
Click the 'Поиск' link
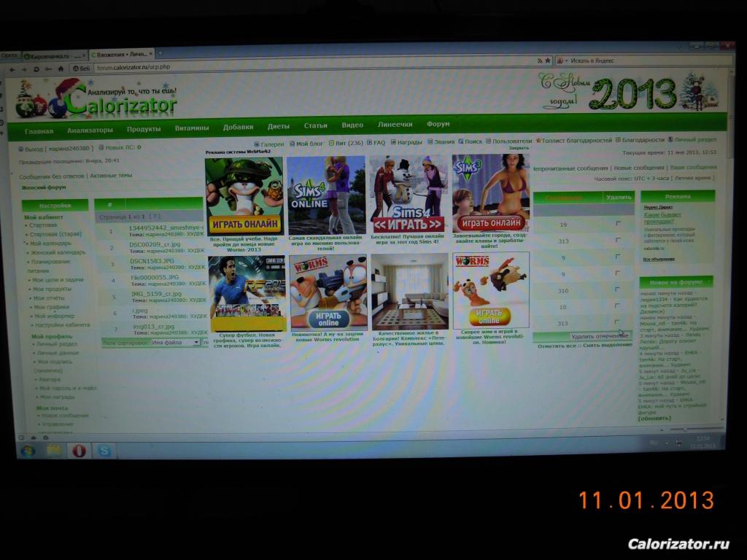[x=473, y=141]
